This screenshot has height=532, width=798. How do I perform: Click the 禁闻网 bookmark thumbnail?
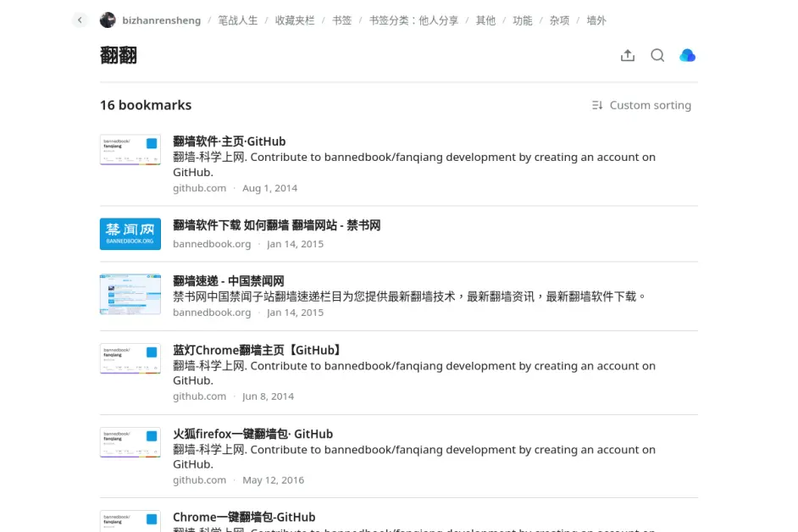[x=130, y=234]
